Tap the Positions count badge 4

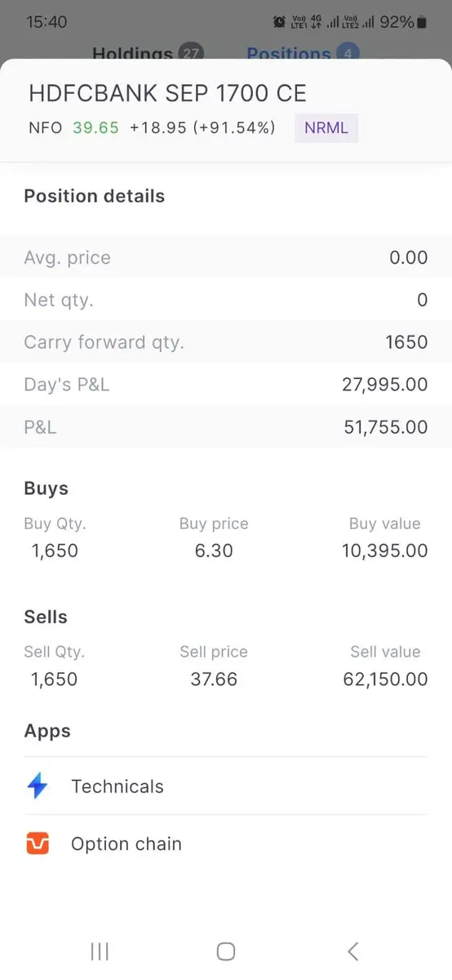pyautogui.click(x=348, y=54)
